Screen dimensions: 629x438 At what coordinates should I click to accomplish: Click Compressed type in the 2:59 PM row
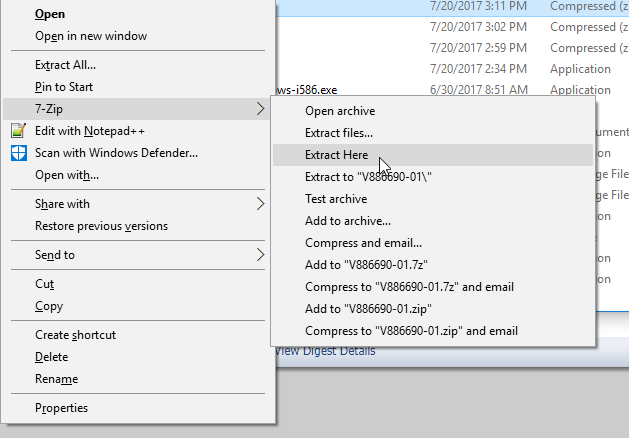(x=589, y=48)
